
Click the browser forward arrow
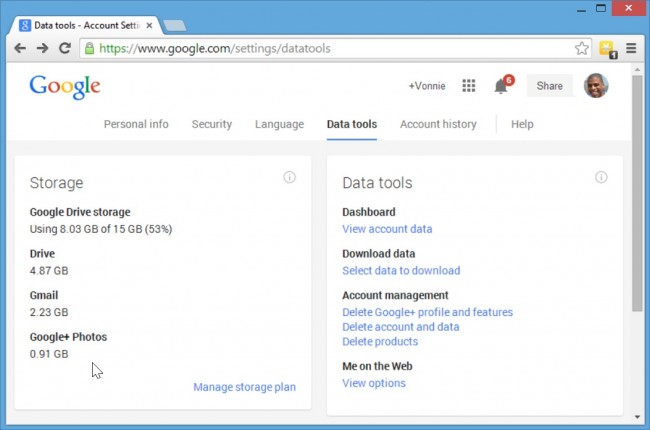pyautogui.click(x=42, y=49)
